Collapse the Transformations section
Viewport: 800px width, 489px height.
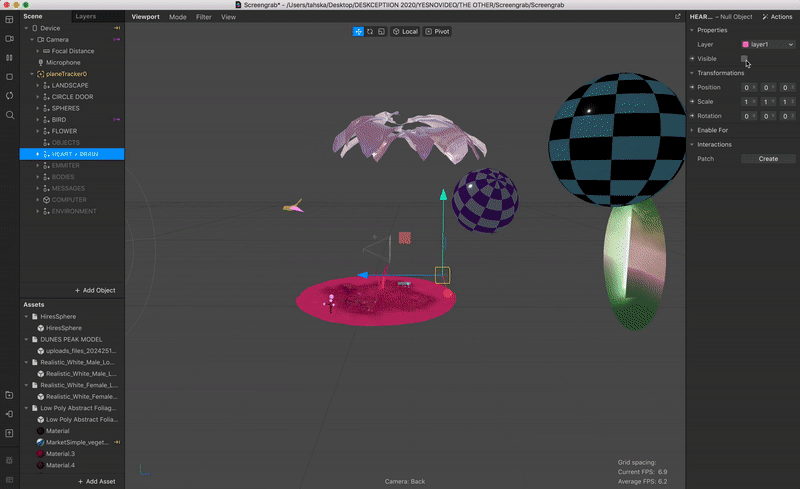pos(692,73)
